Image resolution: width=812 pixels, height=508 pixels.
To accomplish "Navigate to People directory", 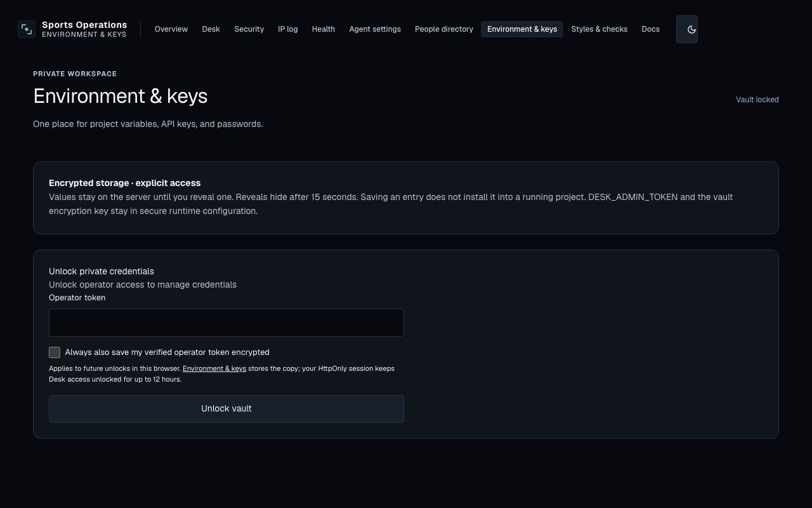I will pyautogui.click(x=444, y=29).
